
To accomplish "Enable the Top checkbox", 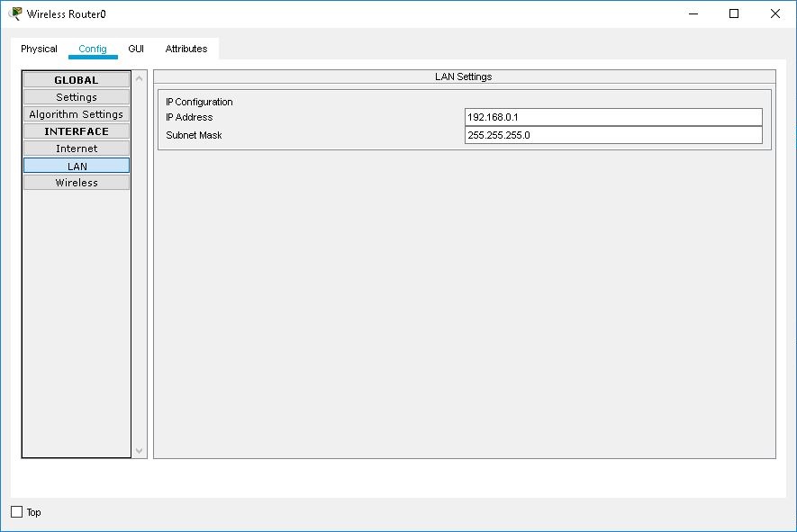I will pyautogui.click(x=15, y=511).
